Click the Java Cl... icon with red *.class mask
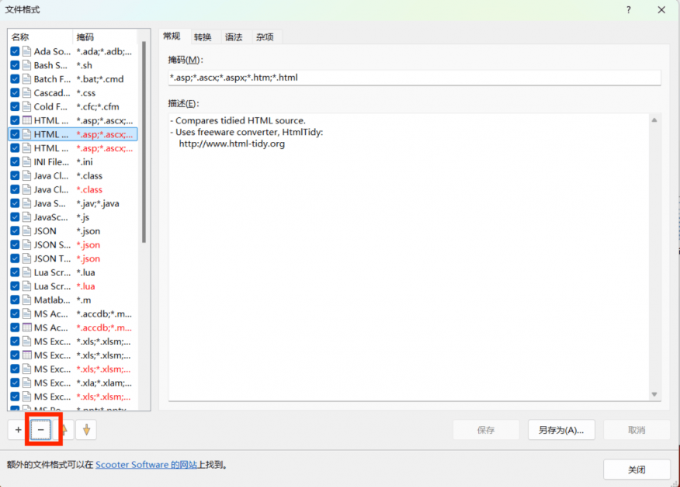 click(26, 190)
